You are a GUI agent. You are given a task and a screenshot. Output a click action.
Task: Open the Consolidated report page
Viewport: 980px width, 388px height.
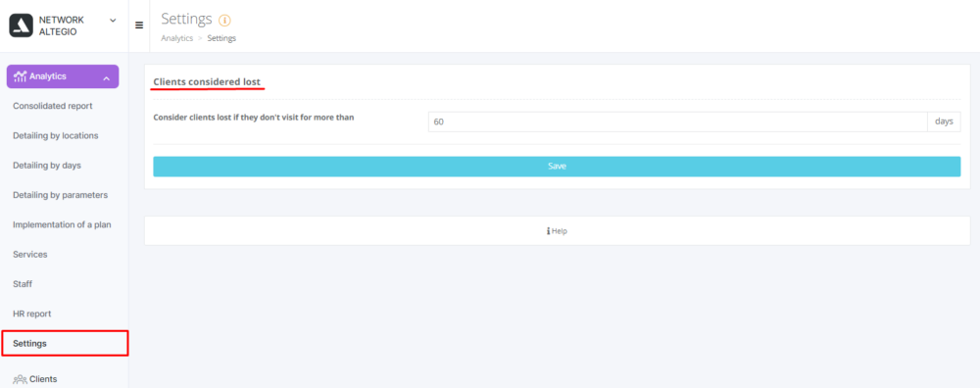(53, 106)
